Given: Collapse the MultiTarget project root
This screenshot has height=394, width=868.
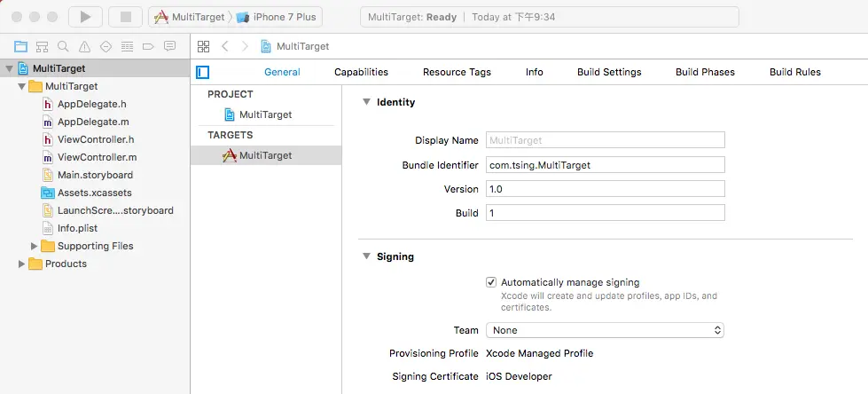Looking at the screenshot, I should click(x=9, y=68).
